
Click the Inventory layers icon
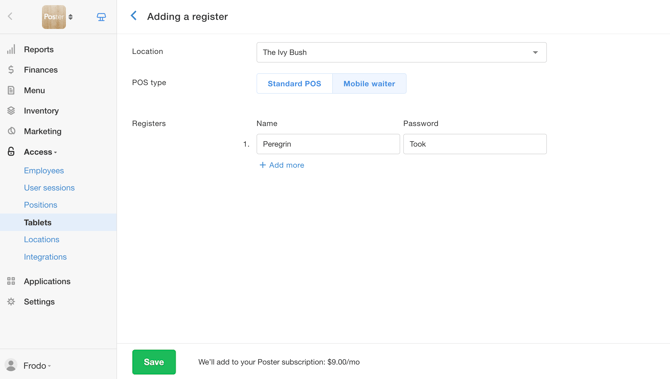tap(11, 111)
